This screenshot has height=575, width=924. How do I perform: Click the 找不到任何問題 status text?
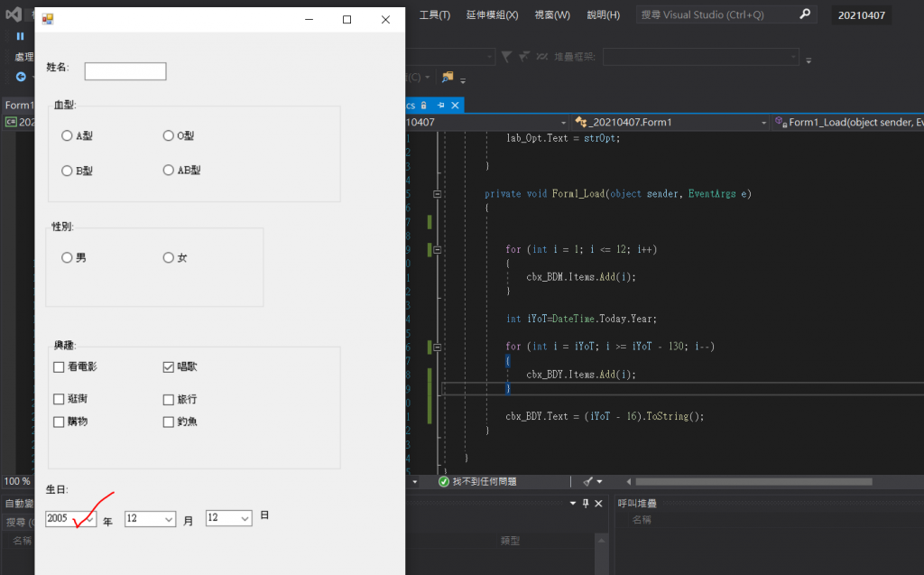(x=485, y=482)
